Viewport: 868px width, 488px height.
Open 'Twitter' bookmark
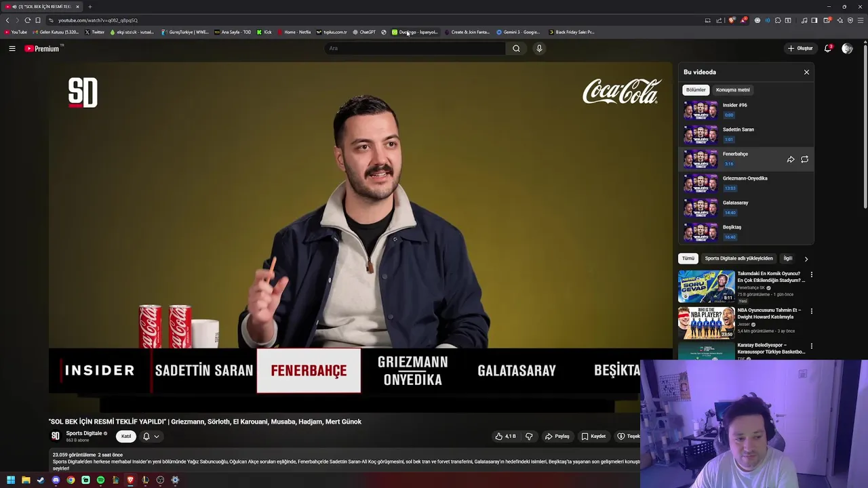point(95,32)
